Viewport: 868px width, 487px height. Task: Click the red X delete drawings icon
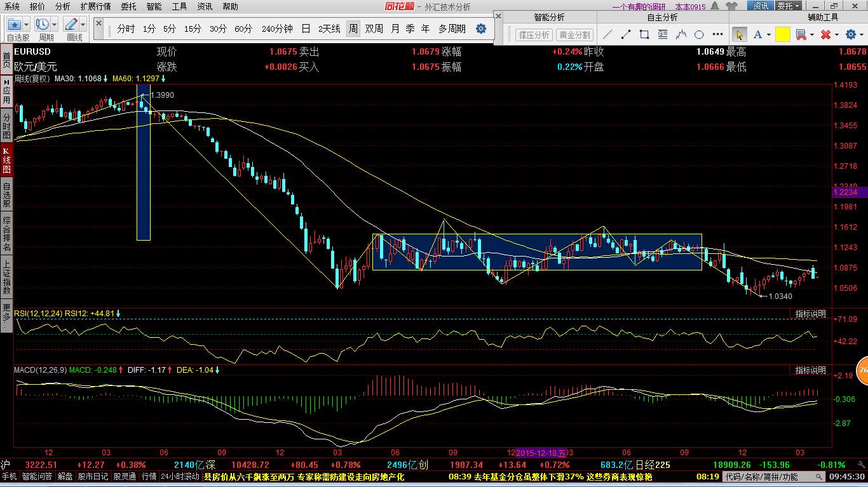pyautogui.click(x=825, y=34)
